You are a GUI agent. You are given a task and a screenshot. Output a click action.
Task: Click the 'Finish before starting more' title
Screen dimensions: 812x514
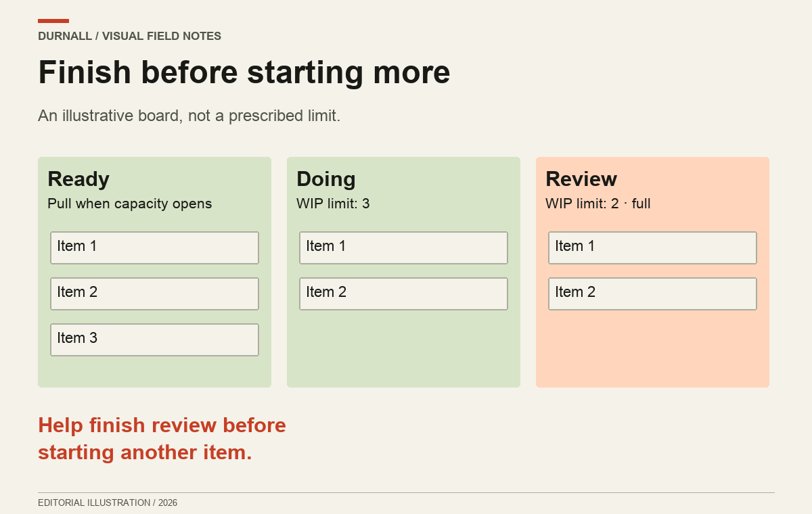(244, 72)
